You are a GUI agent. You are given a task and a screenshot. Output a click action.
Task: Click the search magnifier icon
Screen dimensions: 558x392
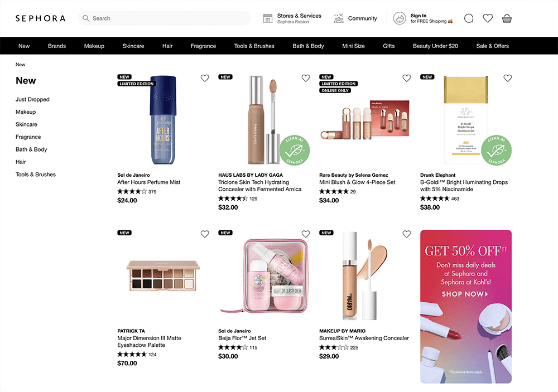(86, 18)
